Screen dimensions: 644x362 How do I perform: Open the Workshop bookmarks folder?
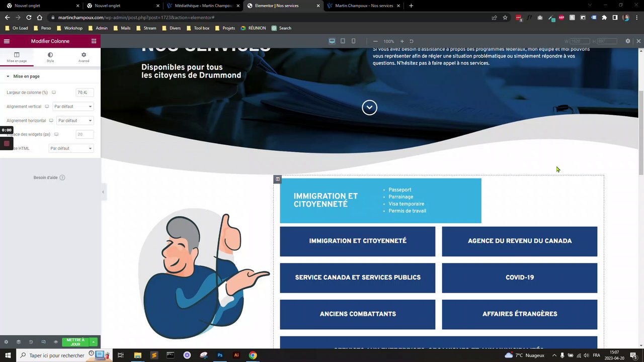(x=69, y=28)
